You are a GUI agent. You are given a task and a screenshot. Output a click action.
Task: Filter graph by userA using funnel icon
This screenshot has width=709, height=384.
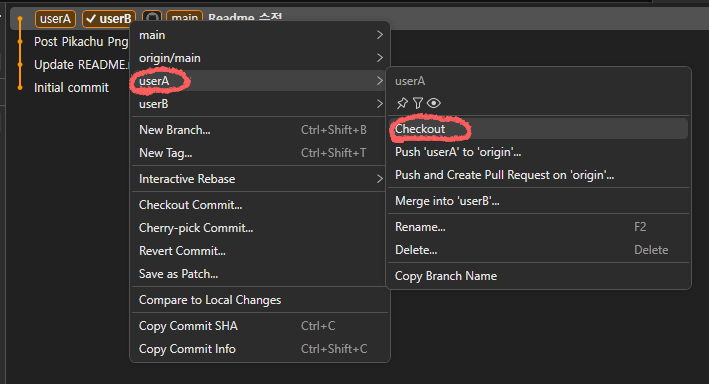[418, 104]
